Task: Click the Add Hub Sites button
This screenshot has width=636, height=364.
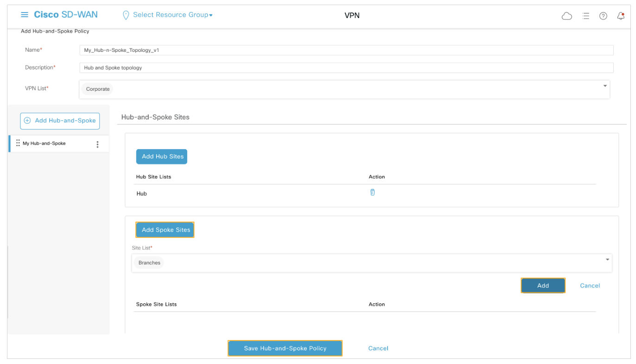Action: click(x=162, y=157)
